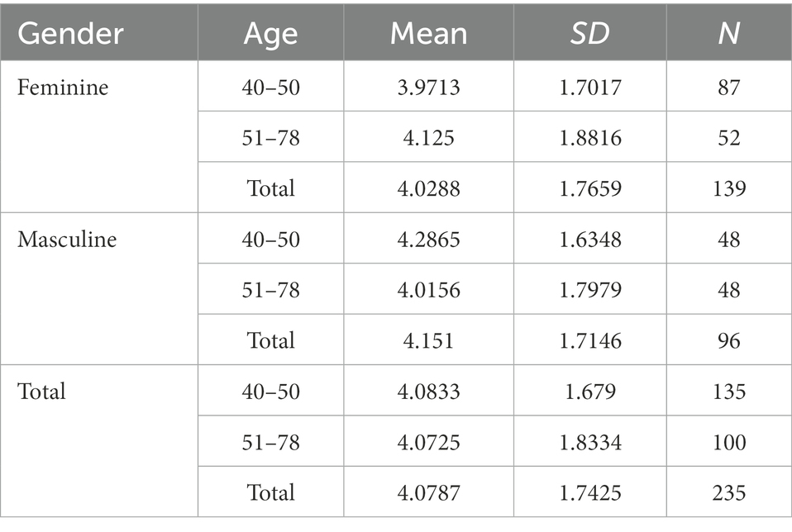The width and height of the screenshot is (792, 532).
Task: Click the N value 96
Action: click(x=729, y=340)
